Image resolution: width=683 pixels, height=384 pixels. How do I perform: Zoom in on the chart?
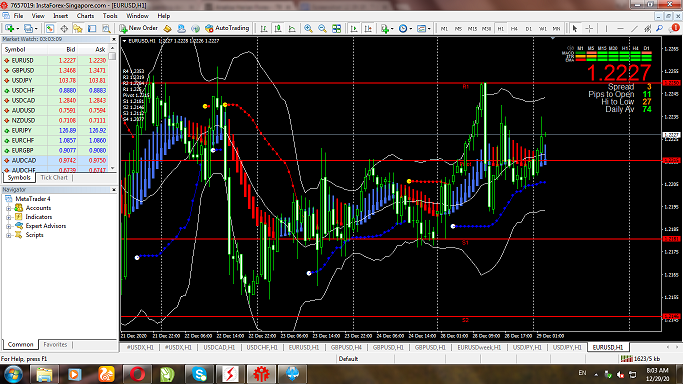308,28
